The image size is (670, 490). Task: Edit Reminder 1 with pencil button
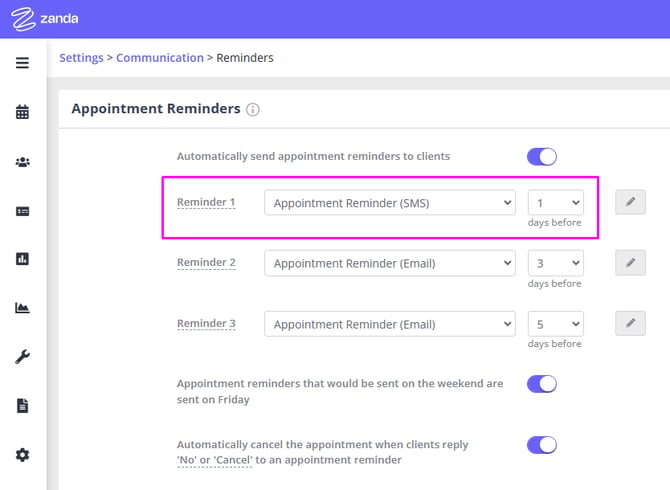pos(630,203)
